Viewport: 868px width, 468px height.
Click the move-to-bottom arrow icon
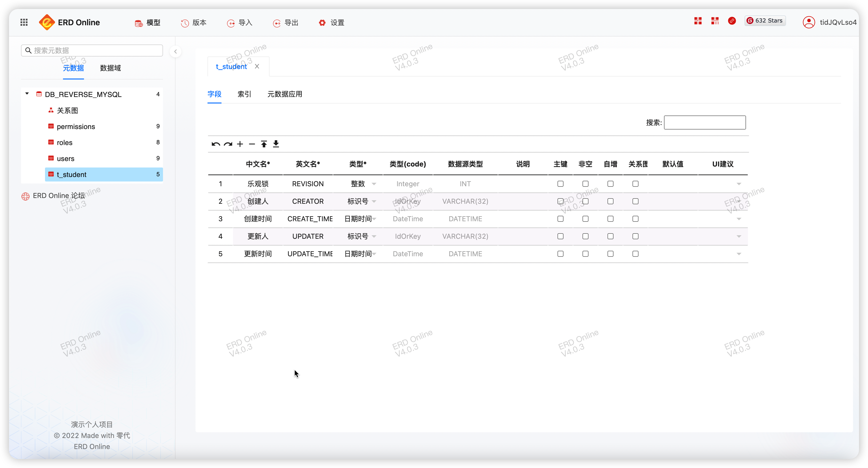(x=276, y=144)
